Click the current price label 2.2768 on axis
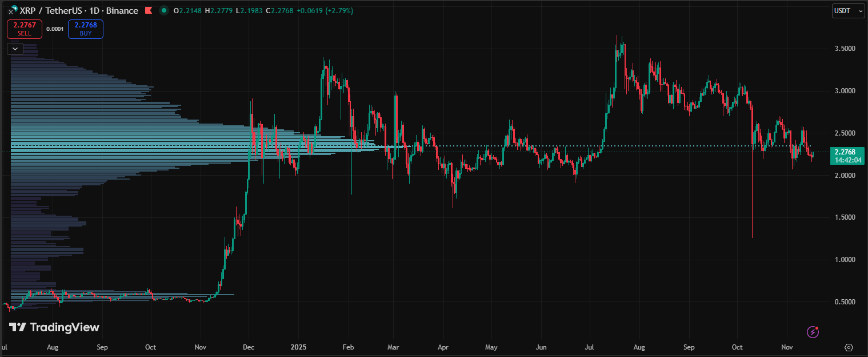 pos(845,152)
